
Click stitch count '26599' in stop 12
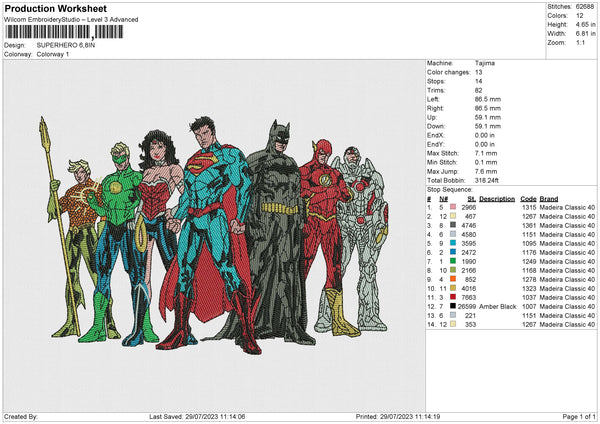(467, 307)
